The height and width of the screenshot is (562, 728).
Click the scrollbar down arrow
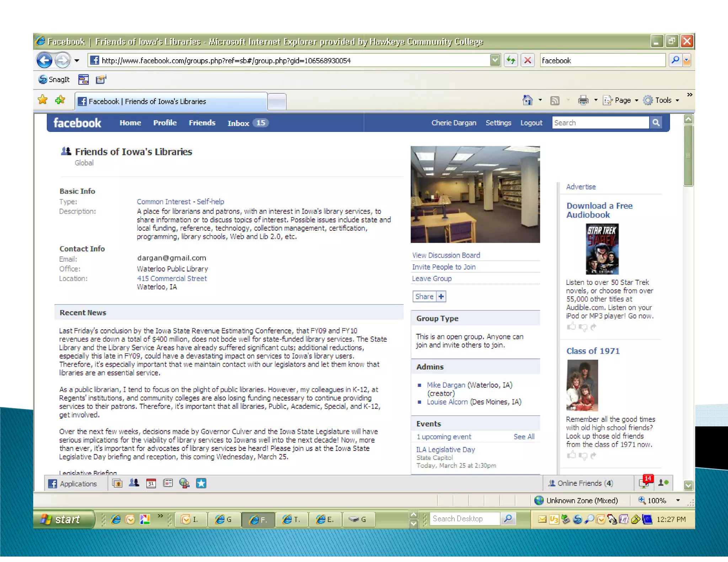[x=688, y=485]
